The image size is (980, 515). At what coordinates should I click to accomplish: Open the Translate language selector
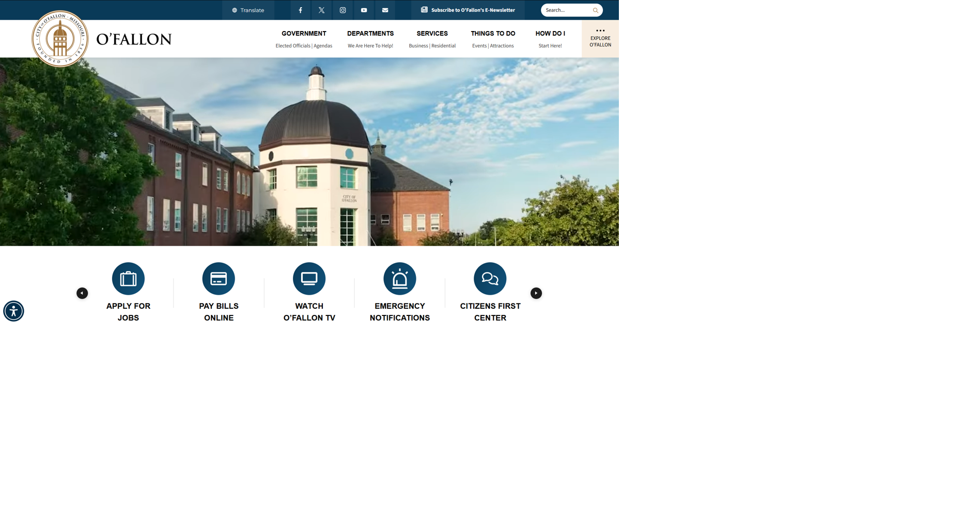(x=248, y=10)
